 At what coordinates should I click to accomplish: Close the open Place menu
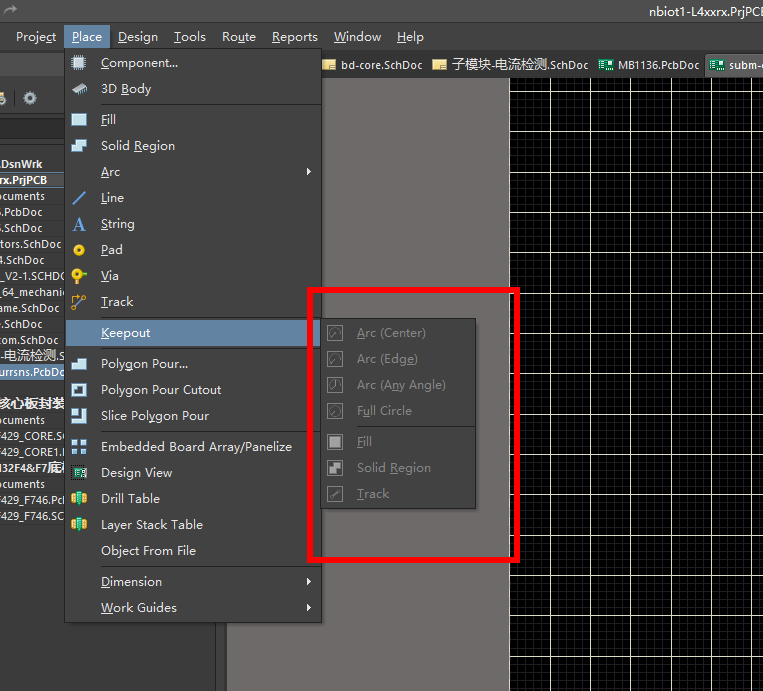(x=87, y=37)
